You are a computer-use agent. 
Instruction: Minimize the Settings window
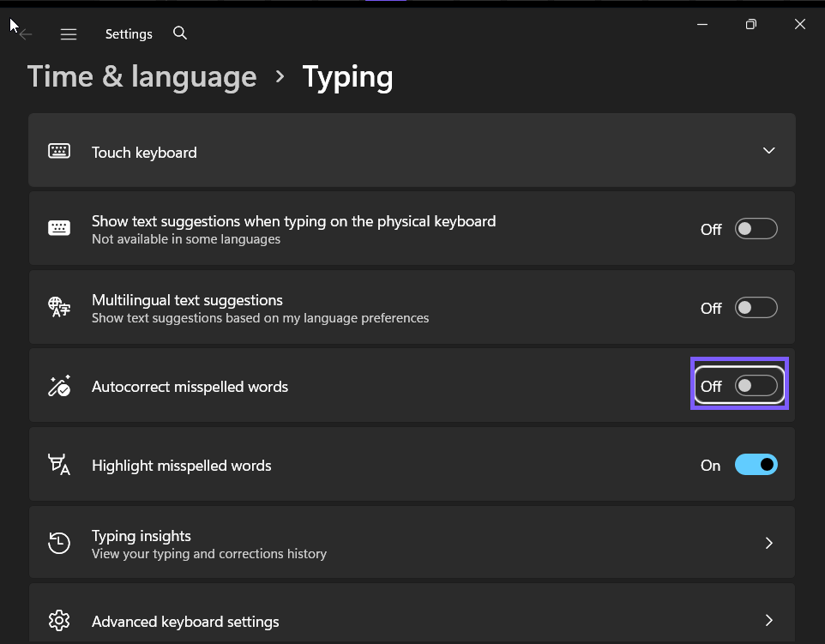tap(702, 24)
